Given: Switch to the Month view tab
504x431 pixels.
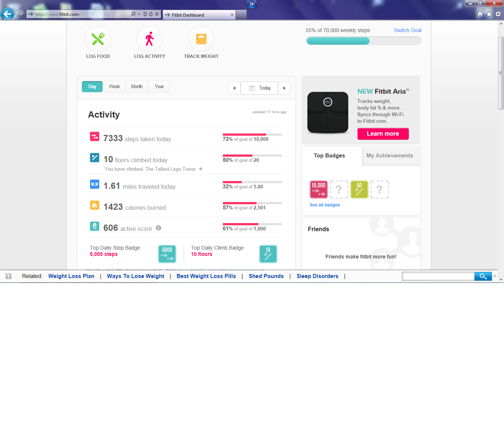Looking at the screenshot, I should click(x=137, y=87).
